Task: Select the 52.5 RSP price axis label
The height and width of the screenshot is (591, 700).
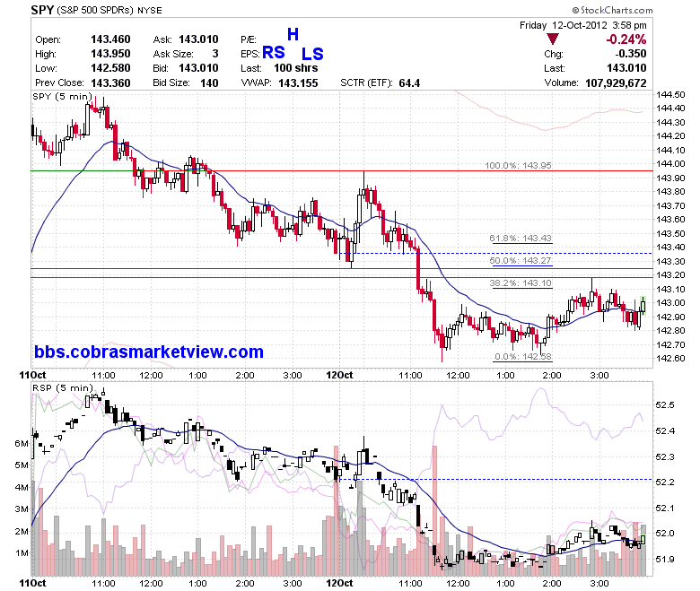Action: click(665, 405)
